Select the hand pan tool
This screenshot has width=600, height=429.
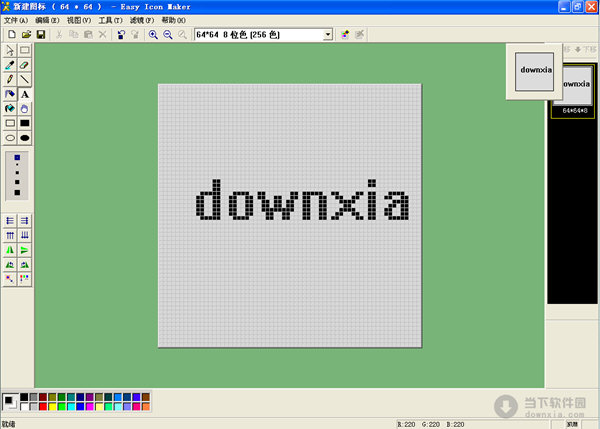point(24,109)
